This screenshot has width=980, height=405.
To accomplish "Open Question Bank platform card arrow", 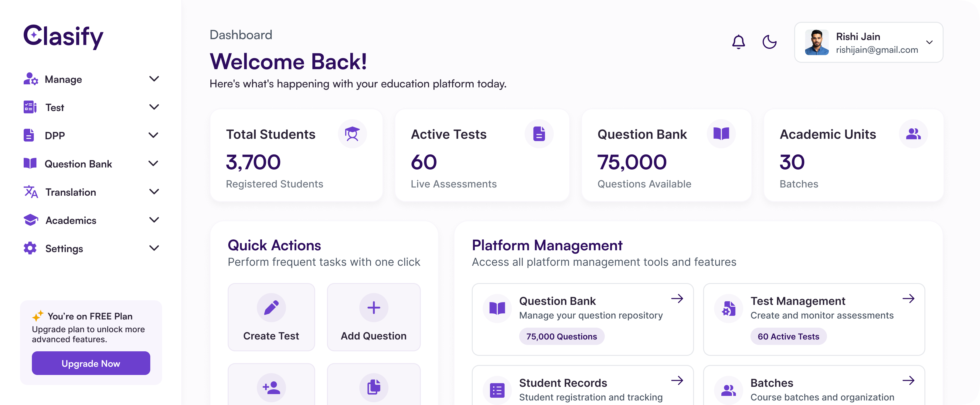I will pyautogui.click(x=677, y=299).
